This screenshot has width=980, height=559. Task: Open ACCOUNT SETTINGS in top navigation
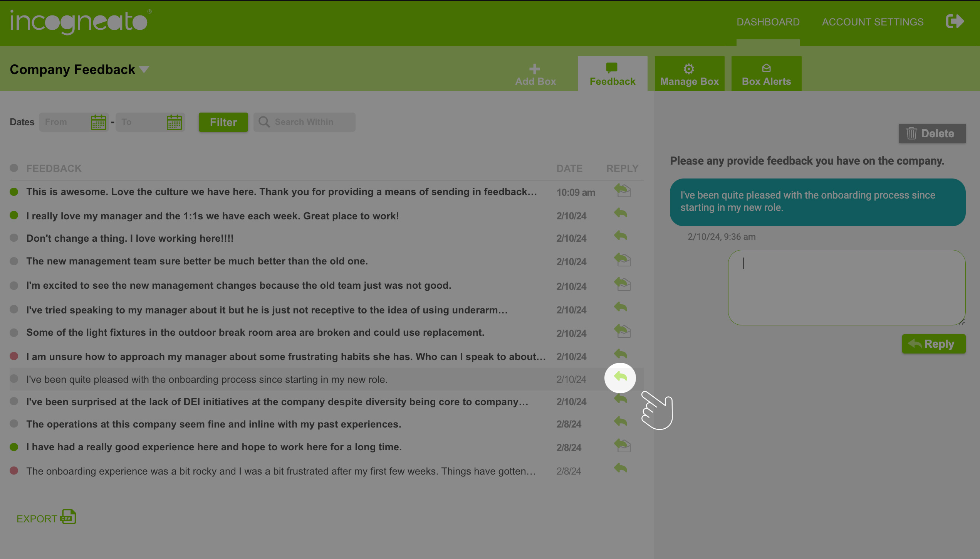(x=873, y=22)
